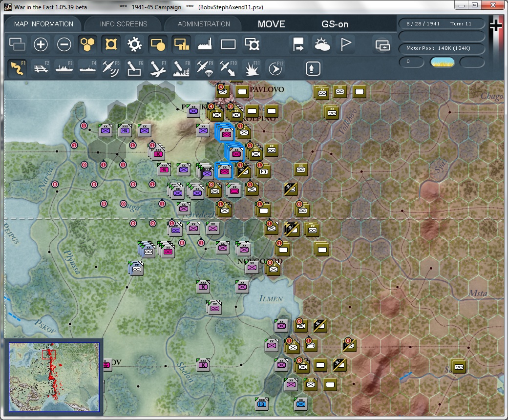
Task: Toggle factory locations display
Action: [205, 44]
